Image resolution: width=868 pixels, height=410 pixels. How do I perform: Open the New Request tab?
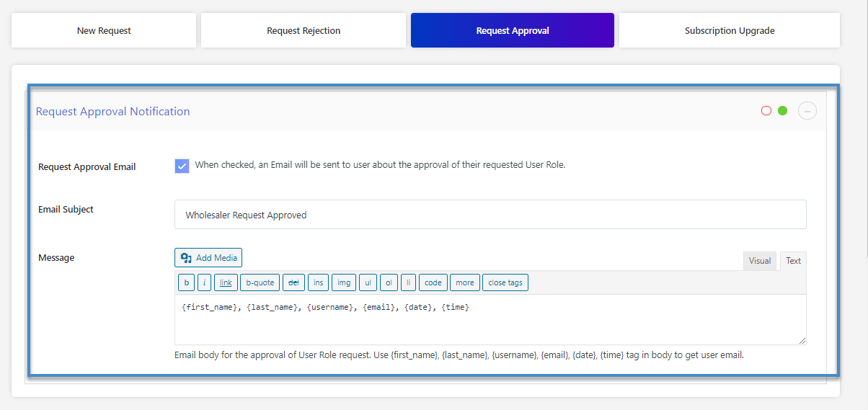(104, 31)
